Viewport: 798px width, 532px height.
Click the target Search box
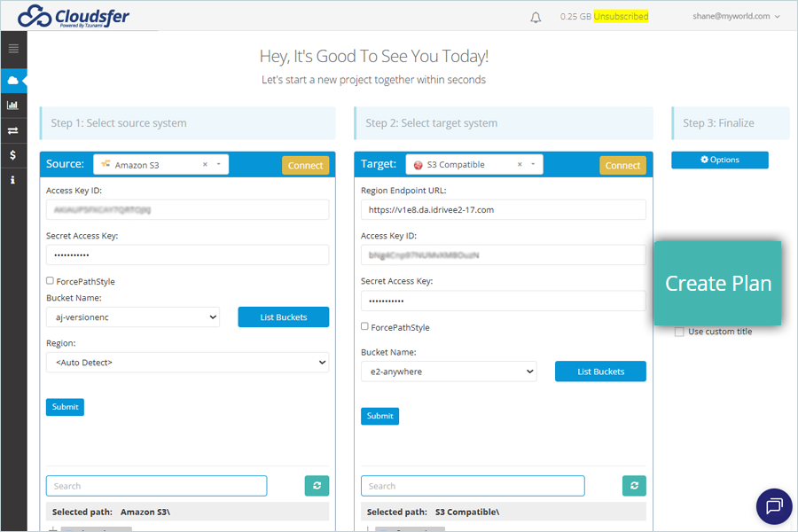coord(473,486)
